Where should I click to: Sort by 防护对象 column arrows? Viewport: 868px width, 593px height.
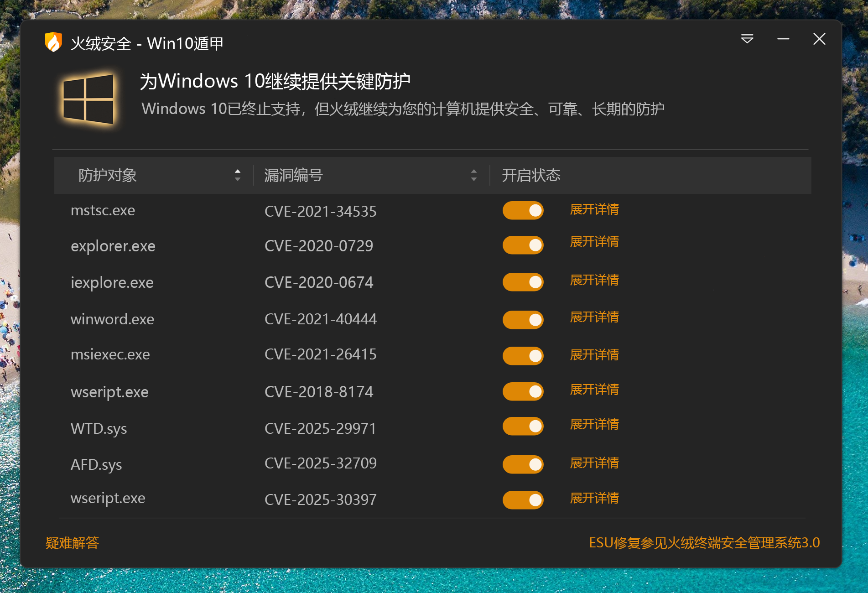pos(238,175)
